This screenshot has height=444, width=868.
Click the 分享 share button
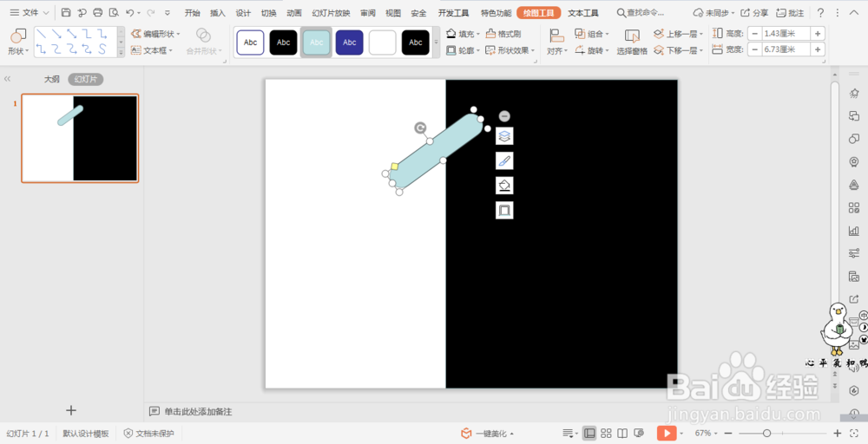click(754, 13)
